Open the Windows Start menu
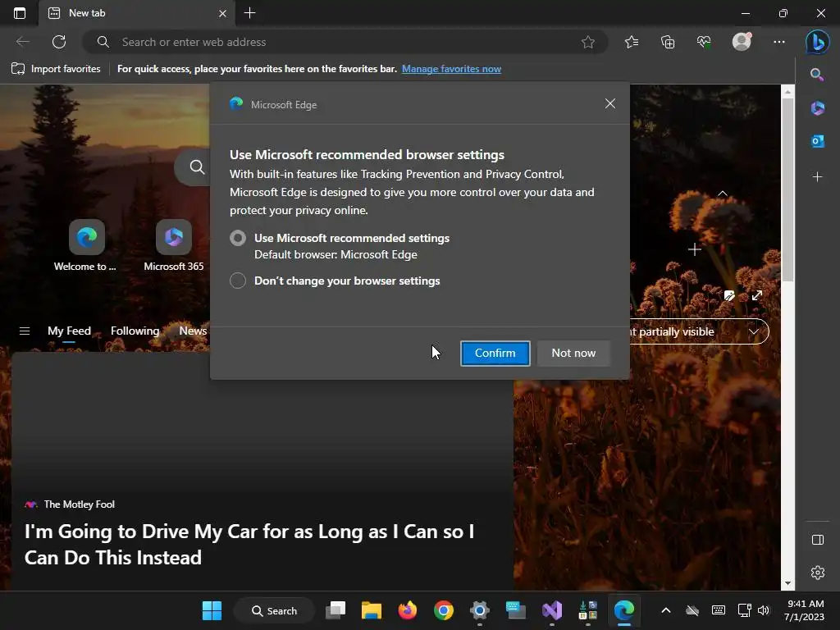The height and width of the screenshot is (630, 840). [x=212, y=610]
